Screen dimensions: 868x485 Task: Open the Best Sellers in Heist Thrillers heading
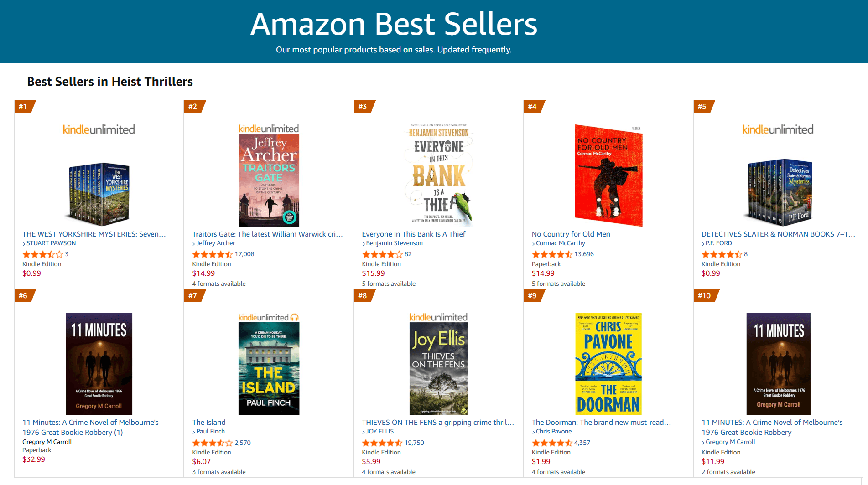109,81
